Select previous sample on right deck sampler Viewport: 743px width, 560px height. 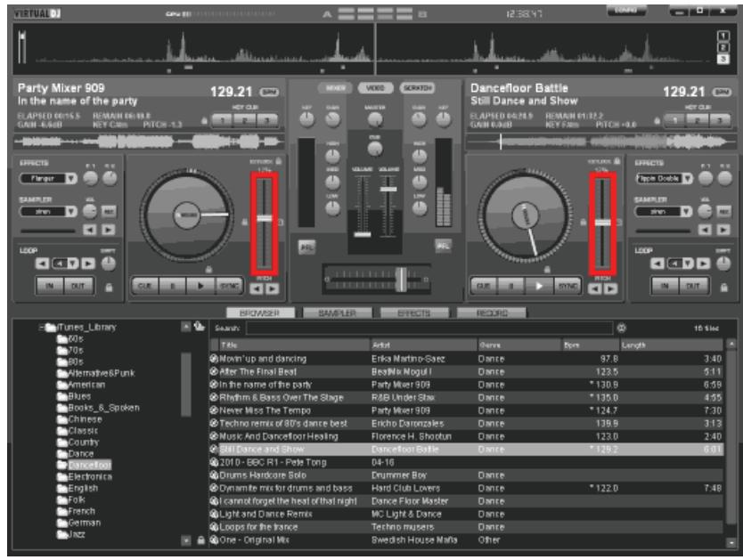(705, 230)
